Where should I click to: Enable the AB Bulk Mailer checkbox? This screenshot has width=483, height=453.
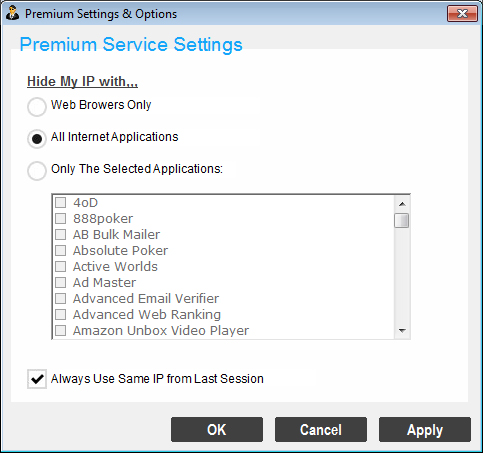(60, 234)
